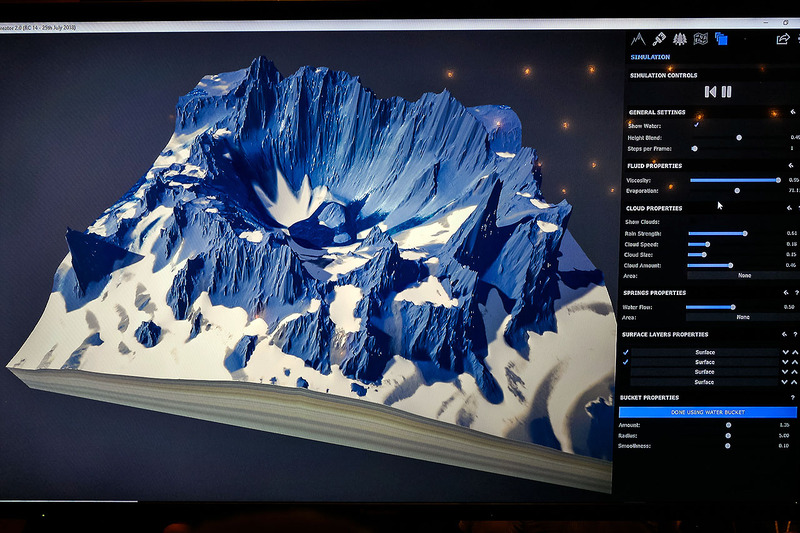Move the third Surface layer up
This screenshot has height=533, width=800.
(794, 372)
